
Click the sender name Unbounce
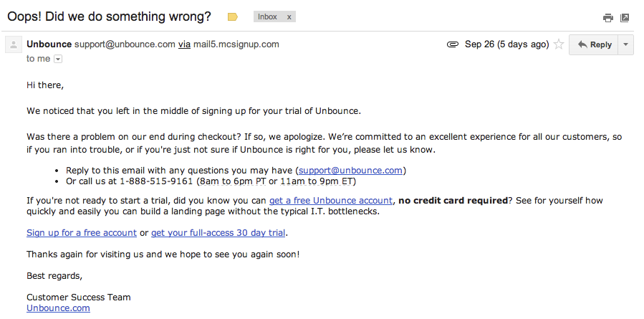[49, 44]
